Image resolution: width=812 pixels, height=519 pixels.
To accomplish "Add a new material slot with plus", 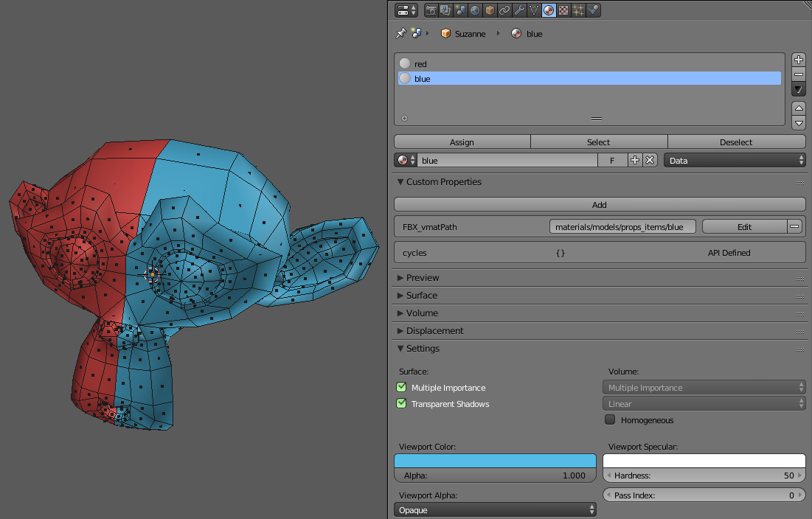I will 799,60.
